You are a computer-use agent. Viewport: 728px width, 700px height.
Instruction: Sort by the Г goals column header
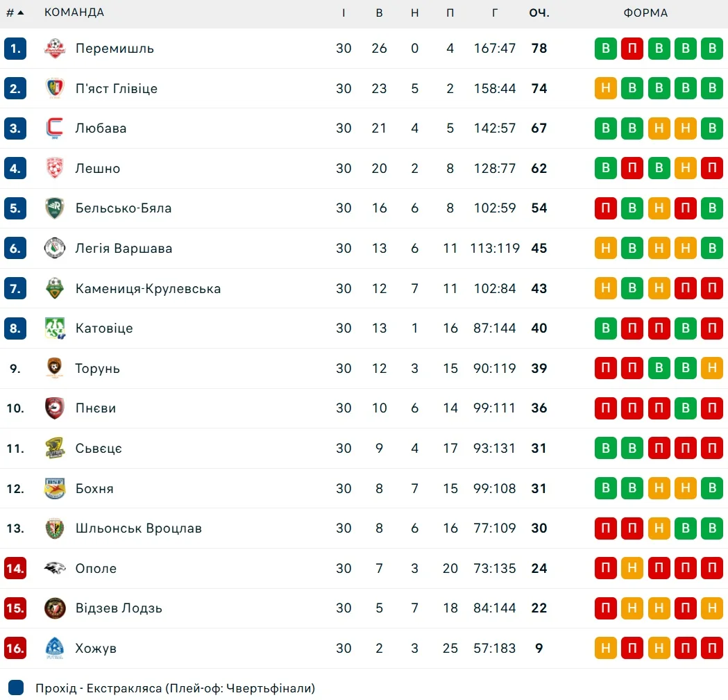click(x=495, y=12)
